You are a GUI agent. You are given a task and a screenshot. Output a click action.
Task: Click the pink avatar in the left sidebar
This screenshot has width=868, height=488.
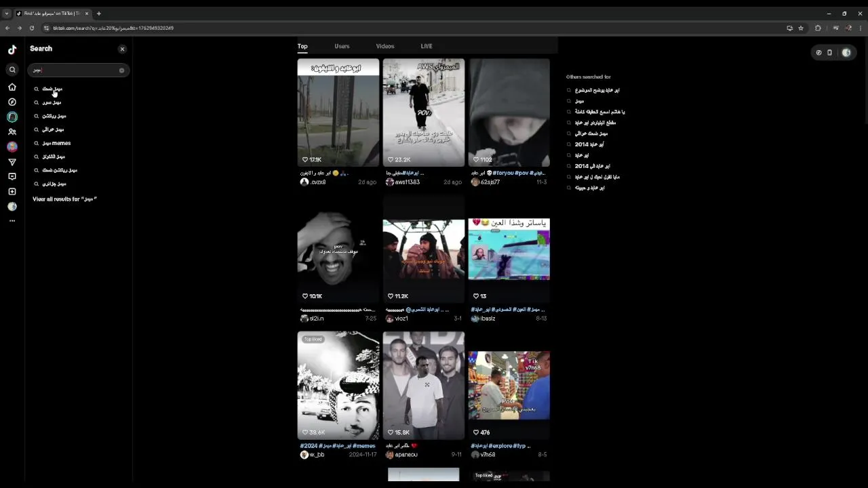(x=12, y=147)
